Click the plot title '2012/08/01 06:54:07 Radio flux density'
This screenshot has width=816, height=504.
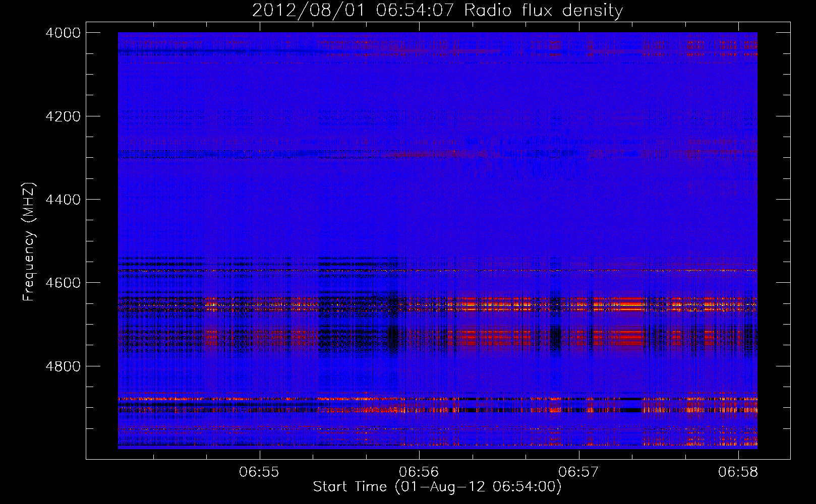pyautogui.click(x=437, y=10)
